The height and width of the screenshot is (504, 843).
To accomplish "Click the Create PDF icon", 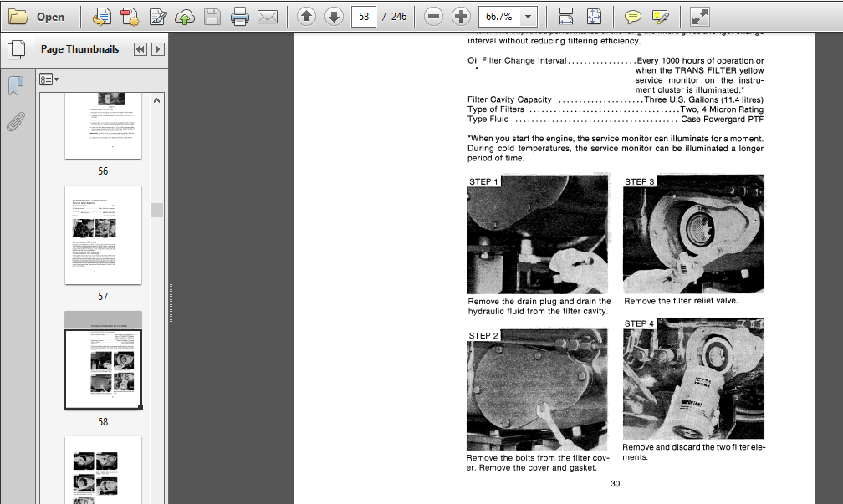I will pyautogui.click(x=130, y=17).
